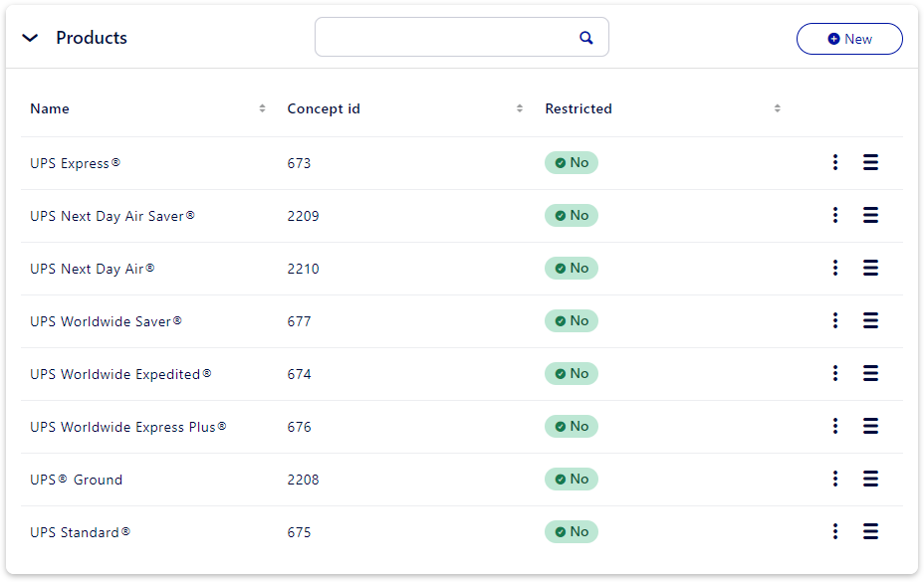Click concept id 675

click(299, 532)
